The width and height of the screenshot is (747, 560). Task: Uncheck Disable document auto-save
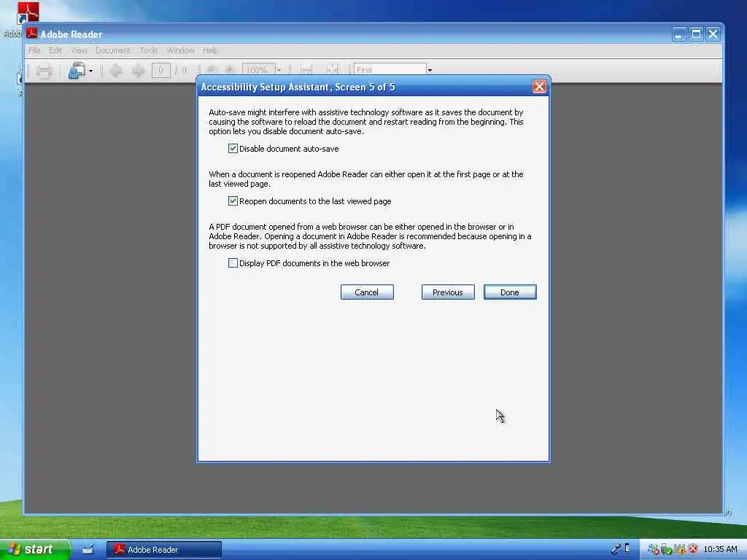[233, 149]
